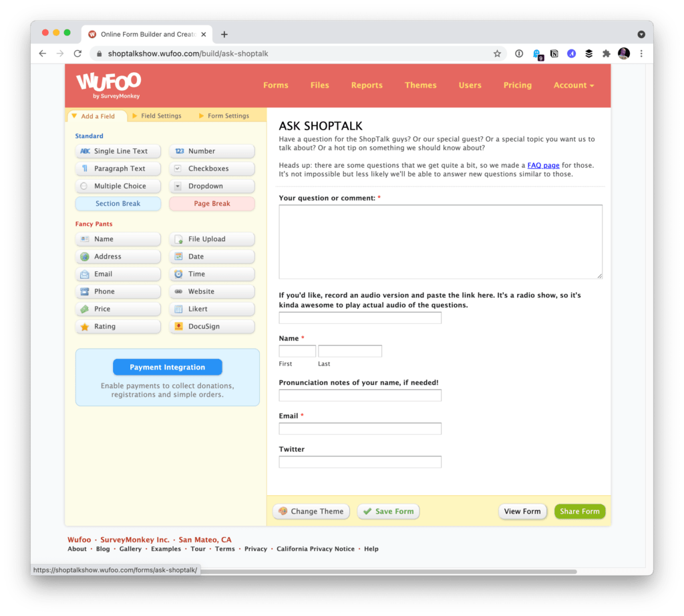
Task: Click the browser address bar URL
Action: coord(188,53)
